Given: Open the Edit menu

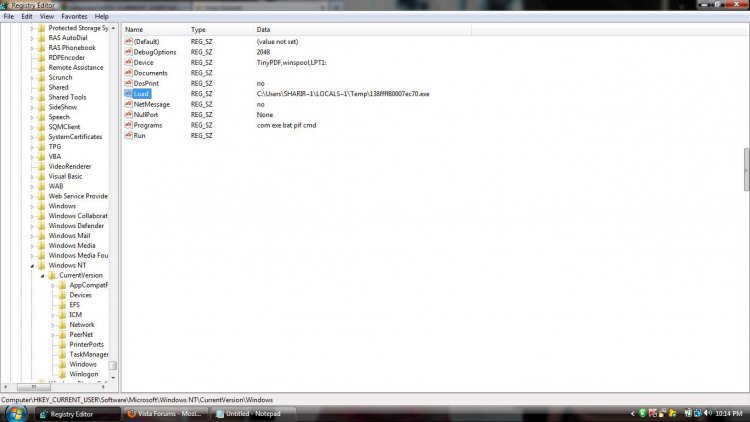Looking at the screenshot, I should (x=27, y=16).
